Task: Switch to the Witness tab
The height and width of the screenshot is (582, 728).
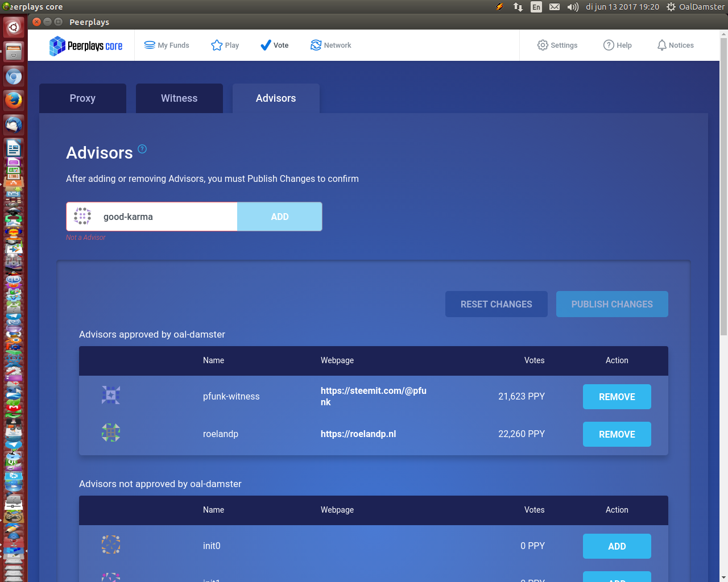Action: 179,98
